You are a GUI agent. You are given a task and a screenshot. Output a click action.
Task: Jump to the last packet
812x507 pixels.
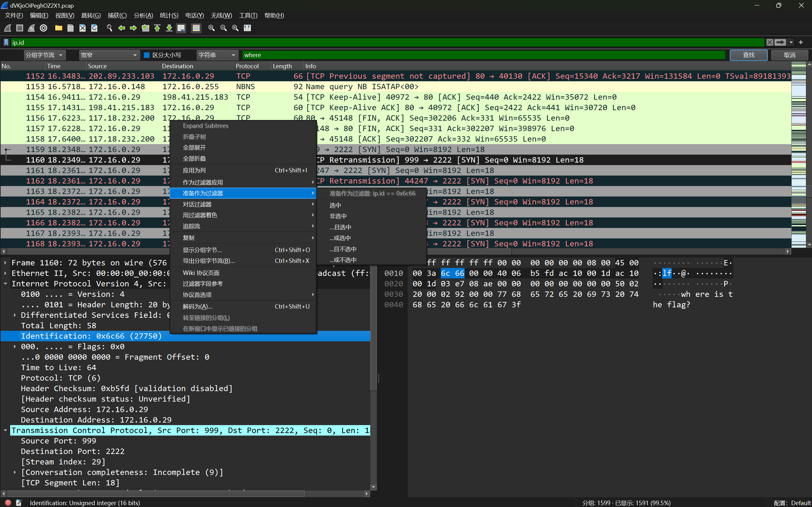click(169, 28)
